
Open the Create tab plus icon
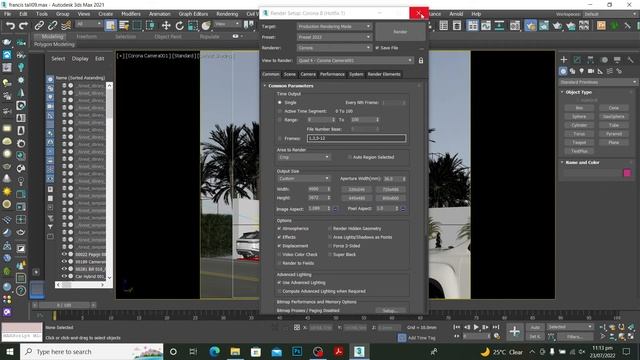(564, 60)
